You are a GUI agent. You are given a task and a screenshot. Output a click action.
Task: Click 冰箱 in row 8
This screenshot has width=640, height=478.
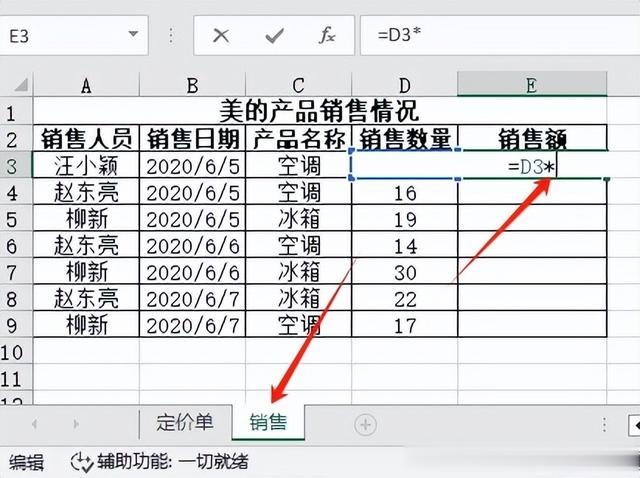(298, 298)
